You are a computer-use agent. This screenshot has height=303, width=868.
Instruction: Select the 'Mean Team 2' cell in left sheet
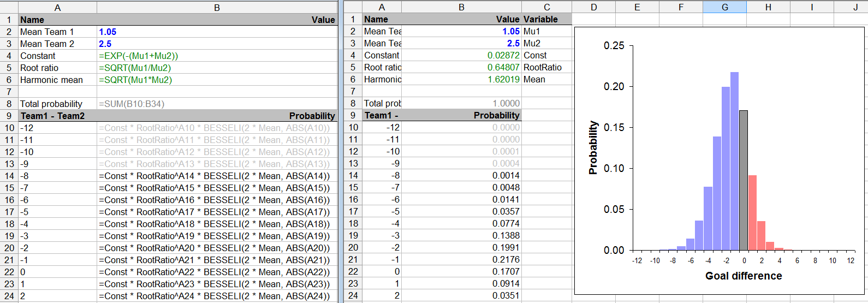pyautogui.click(x=57, y=44)
